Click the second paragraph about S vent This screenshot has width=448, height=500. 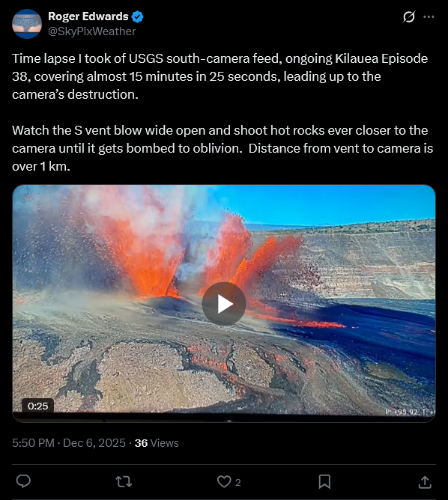(223, 148)
